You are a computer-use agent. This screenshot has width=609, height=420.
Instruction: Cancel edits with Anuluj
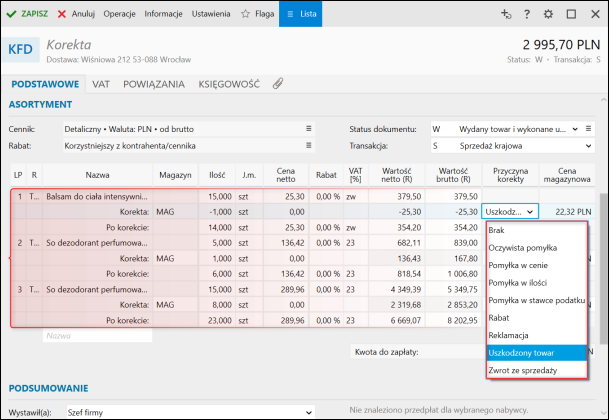76,14
